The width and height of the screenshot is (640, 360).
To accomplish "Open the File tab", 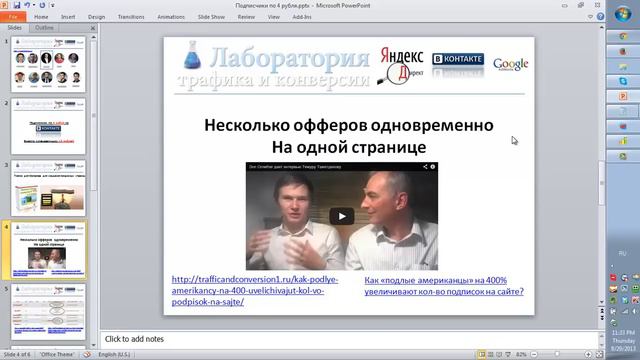I will tap(13, 17).
